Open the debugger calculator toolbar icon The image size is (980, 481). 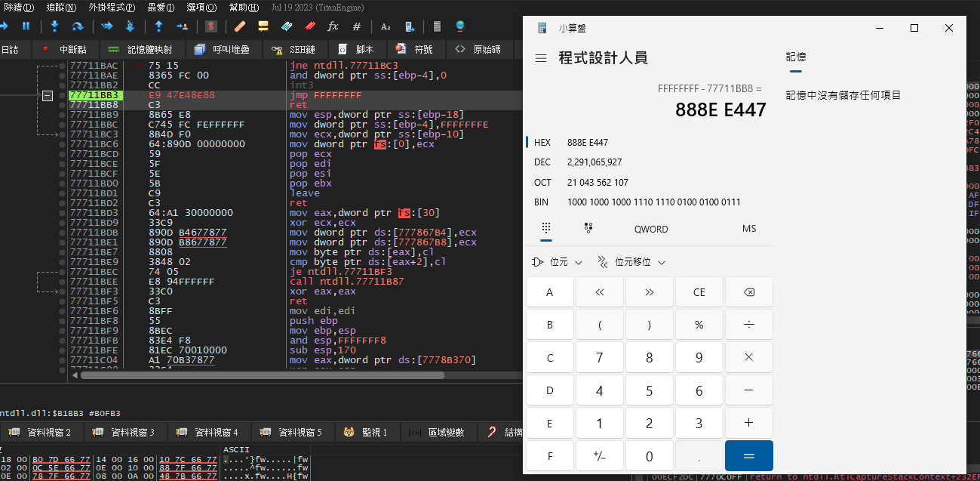pos(436,26)
